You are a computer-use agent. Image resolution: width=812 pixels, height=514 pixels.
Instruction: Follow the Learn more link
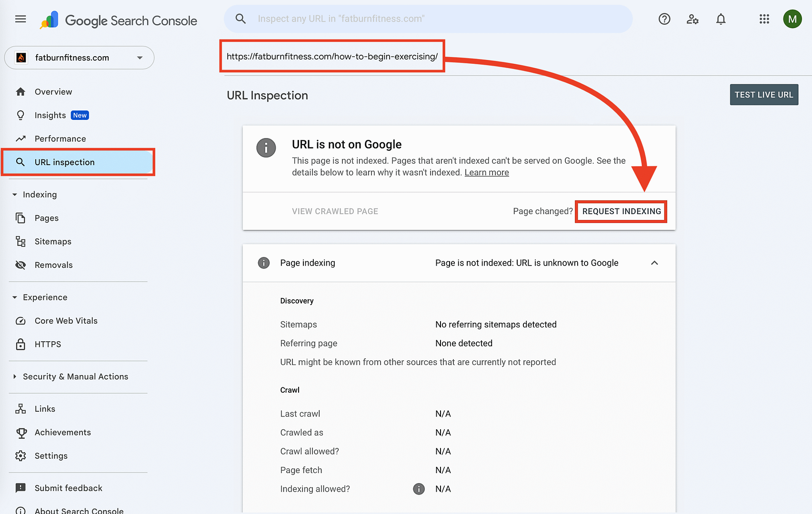[x=486, y=173]
